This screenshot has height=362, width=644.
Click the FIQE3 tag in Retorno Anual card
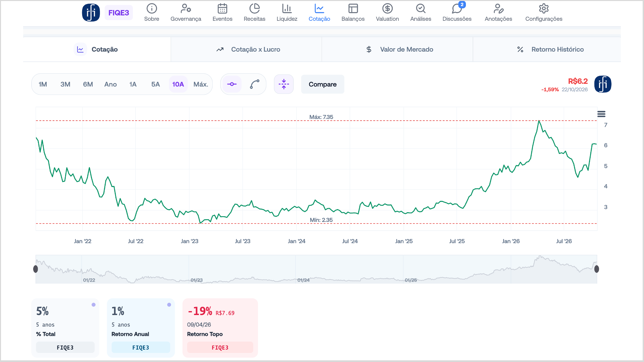(141, 348)
